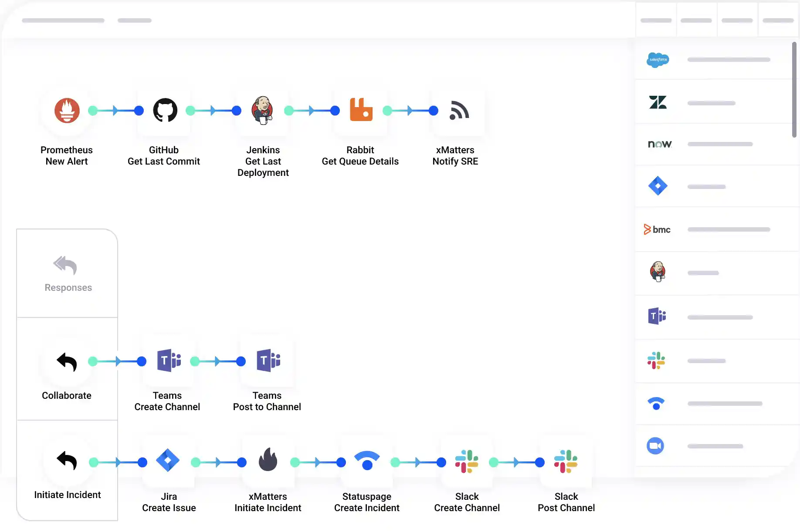This screenshot has height=532, width=800.
Task: Select the Initiate Incident response arrow icon
Action: [67, 460]
